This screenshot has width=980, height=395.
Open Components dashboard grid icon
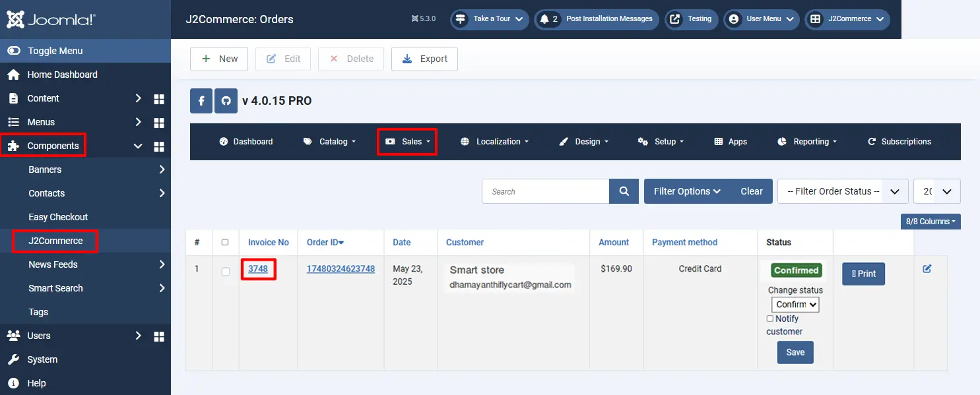pos(158,146)
